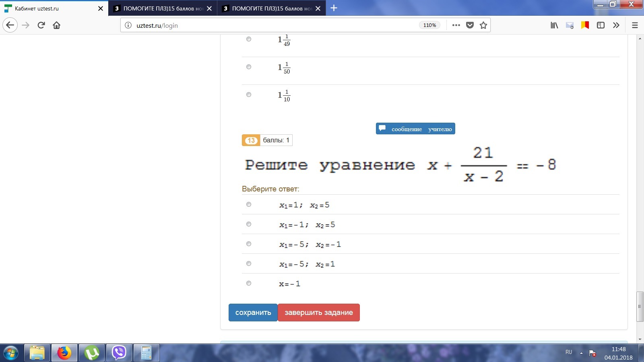Choose the single answer x=-1
The image size is (644, 362).
pos(249,284)
